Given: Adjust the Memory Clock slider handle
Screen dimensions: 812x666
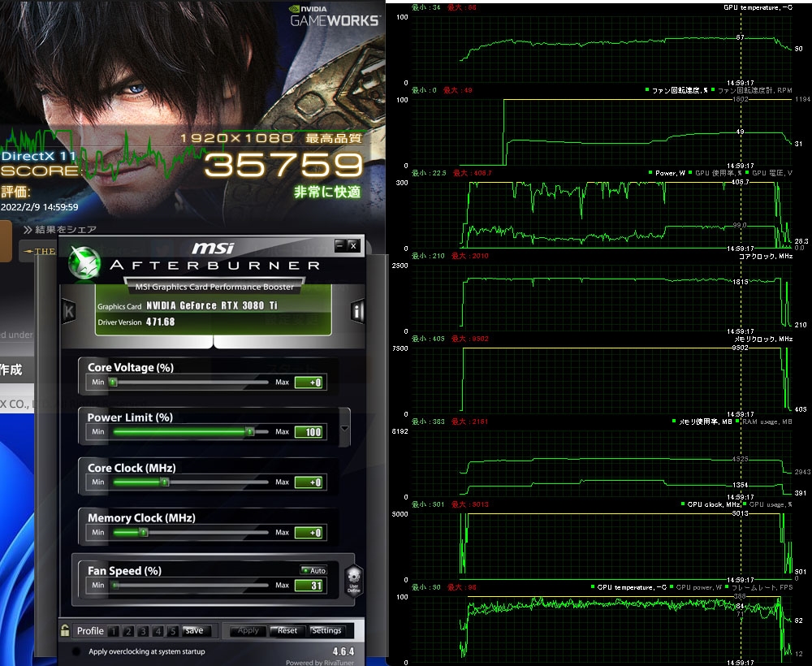Looking at the screenshot, I should point(144,532).
